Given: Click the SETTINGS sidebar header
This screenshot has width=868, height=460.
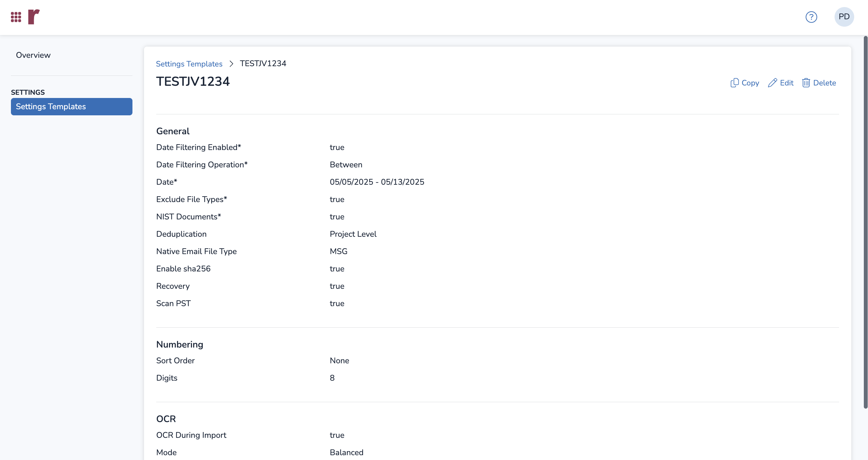Looking at the screenshot, I should (x=28, y=92).
